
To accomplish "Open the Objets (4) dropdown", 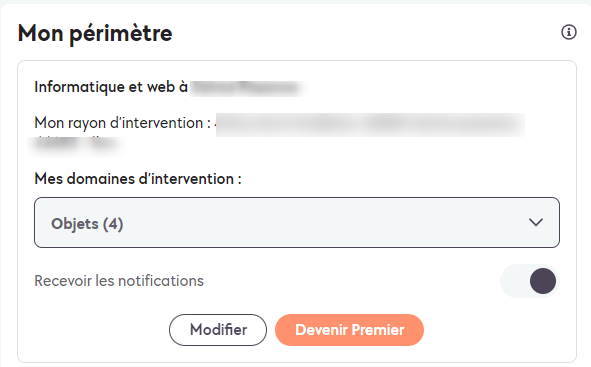I will click(x=297, y=222).
